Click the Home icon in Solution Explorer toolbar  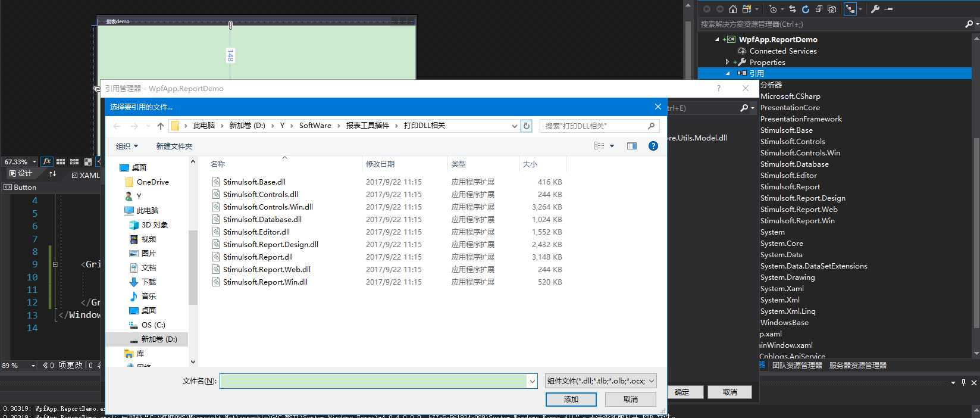[x=732, y=9]
